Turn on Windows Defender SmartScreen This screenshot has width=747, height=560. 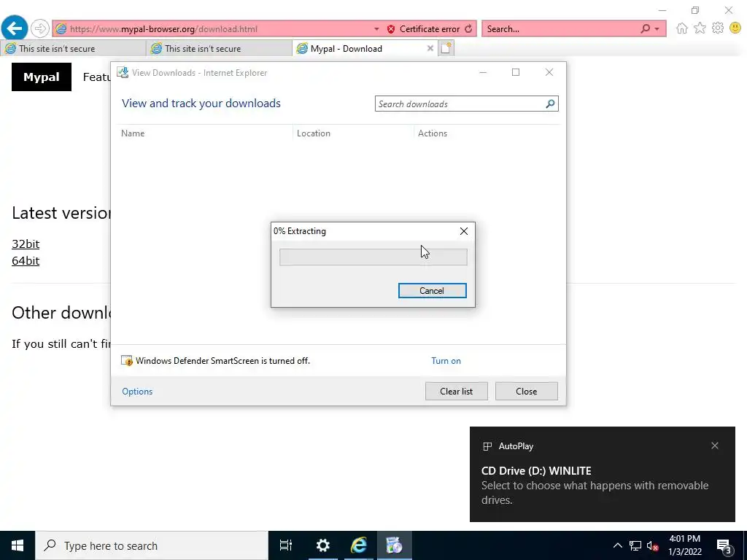(x=446, y=361)
